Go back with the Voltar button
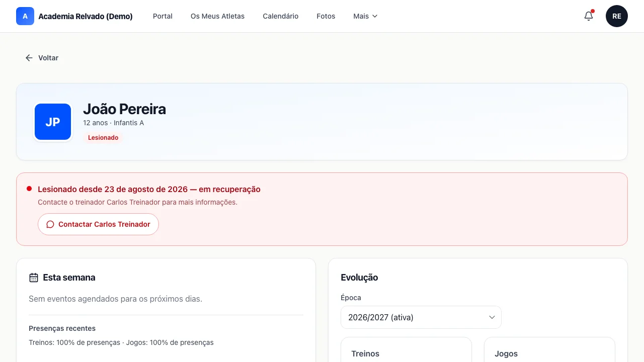The height and width of the screenshot is (362, 644). coord(42,58)
